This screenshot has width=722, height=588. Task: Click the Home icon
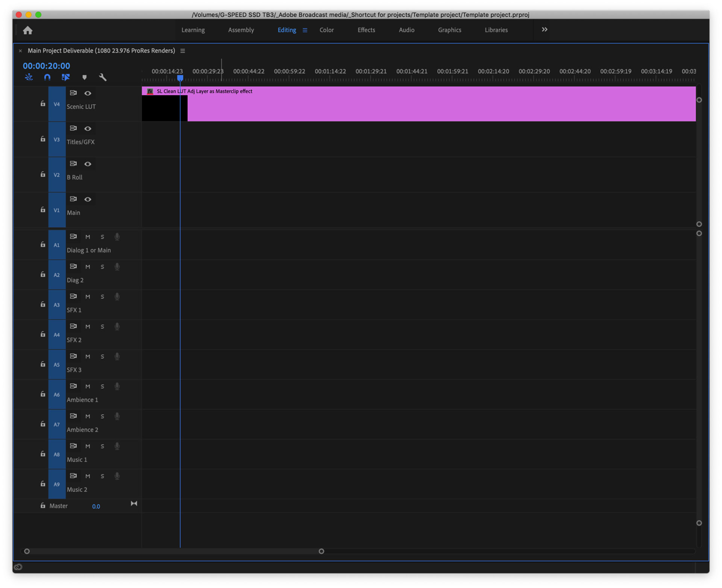(27, 30)
